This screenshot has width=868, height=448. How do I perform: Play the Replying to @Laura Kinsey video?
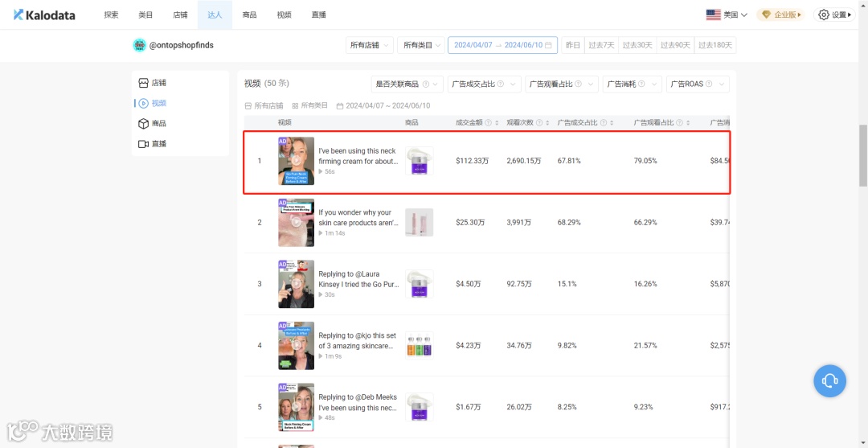pos(296,284)
